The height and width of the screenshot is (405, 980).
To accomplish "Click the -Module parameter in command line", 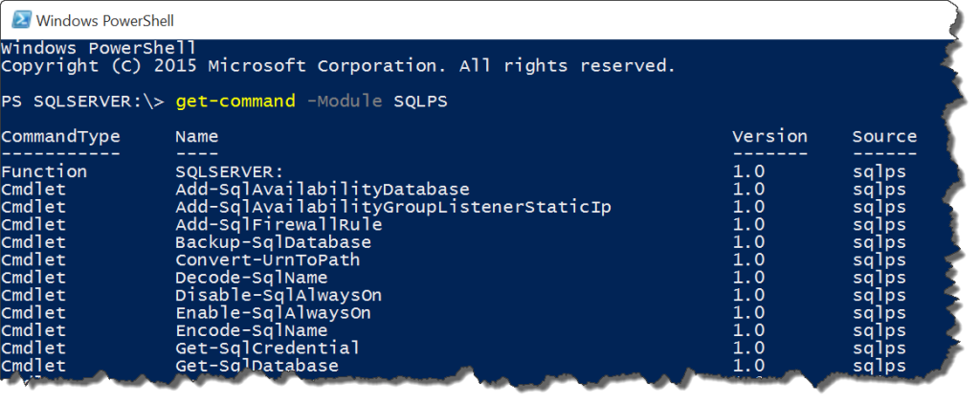I will [345, 101].
